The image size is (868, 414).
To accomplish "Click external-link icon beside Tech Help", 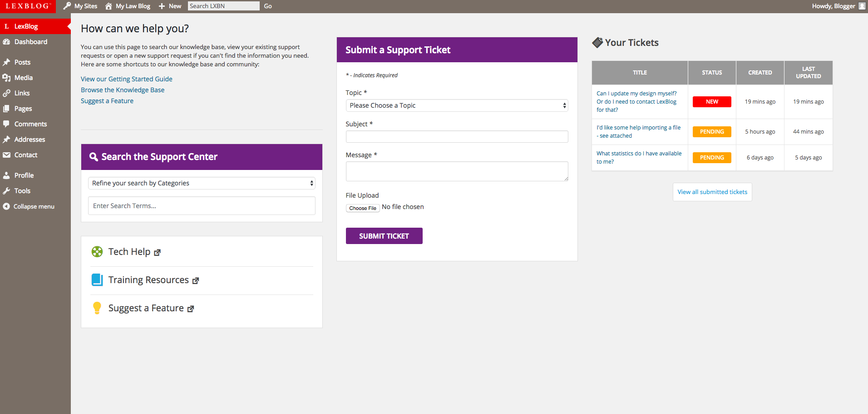I will click(157, 253).
